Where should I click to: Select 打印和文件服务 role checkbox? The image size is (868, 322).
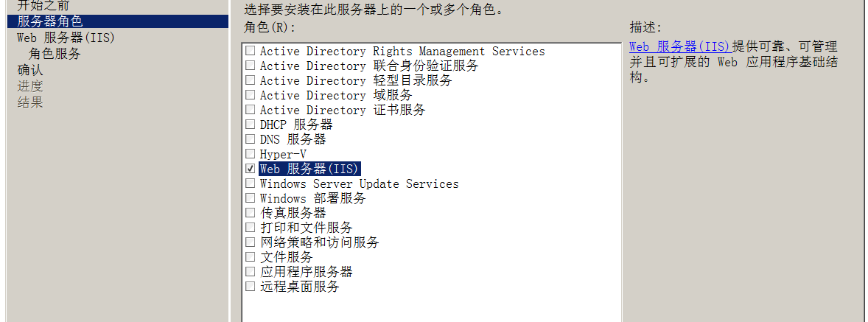(x=251, y=228)
